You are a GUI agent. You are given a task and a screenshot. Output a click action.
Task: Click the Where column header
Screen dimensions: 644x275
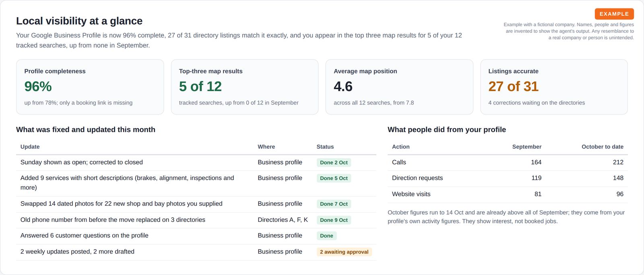click(x=266, y=147)
